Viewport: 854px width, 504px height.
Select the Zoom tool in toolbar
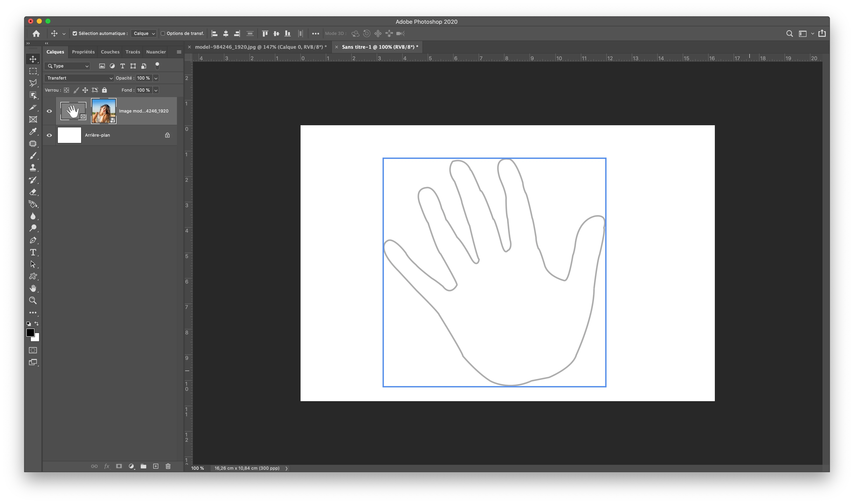tap(33, 301)
